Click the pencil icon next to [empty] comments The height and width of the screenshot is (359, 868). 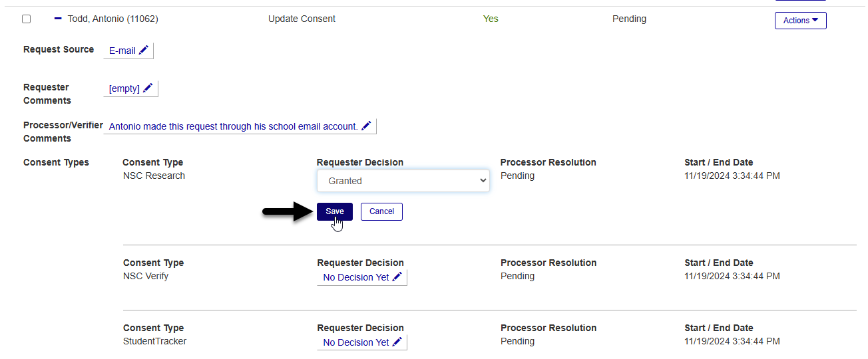coord(148,88)
